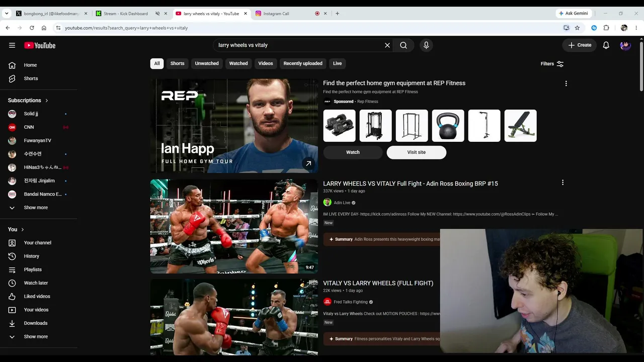The image size is (644, 362).
Task: Select the weight bench product in the ad
Action: 521,126
